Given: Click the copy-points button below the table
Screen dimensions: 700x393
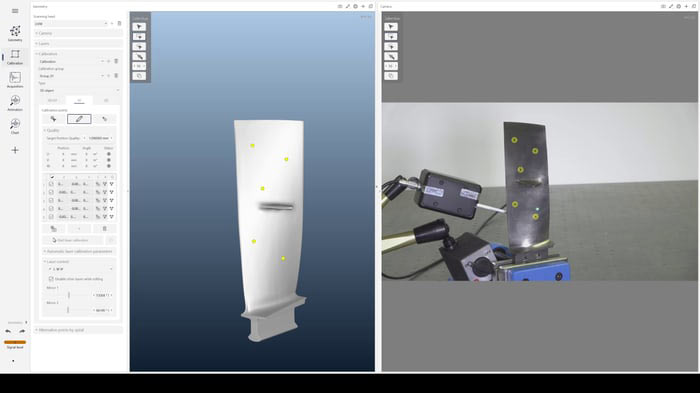Looking at the screenshot, I should coord(54,229).
